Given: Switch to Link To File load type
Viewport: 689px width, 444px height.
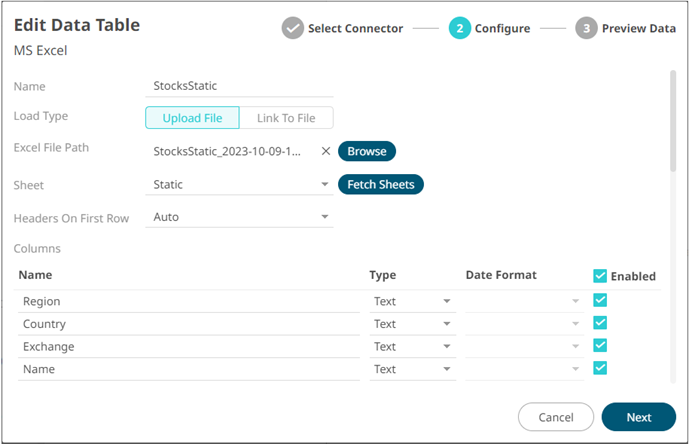Looking at the screenshot, I should point(286,118).
